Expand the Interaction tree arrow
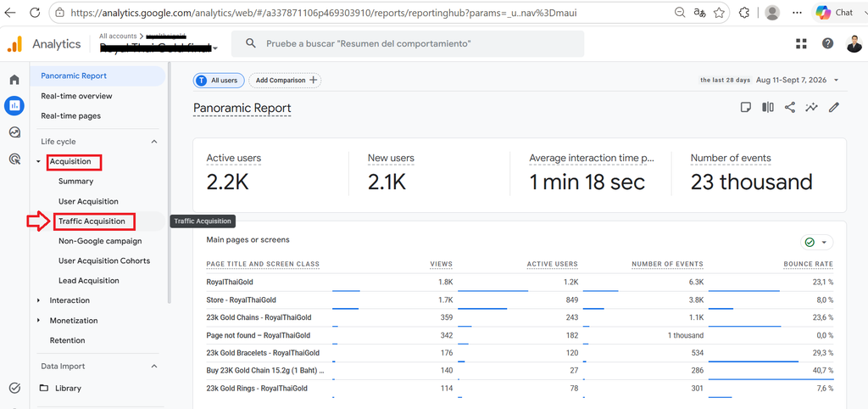868x409 pixels. coord(39,300)
